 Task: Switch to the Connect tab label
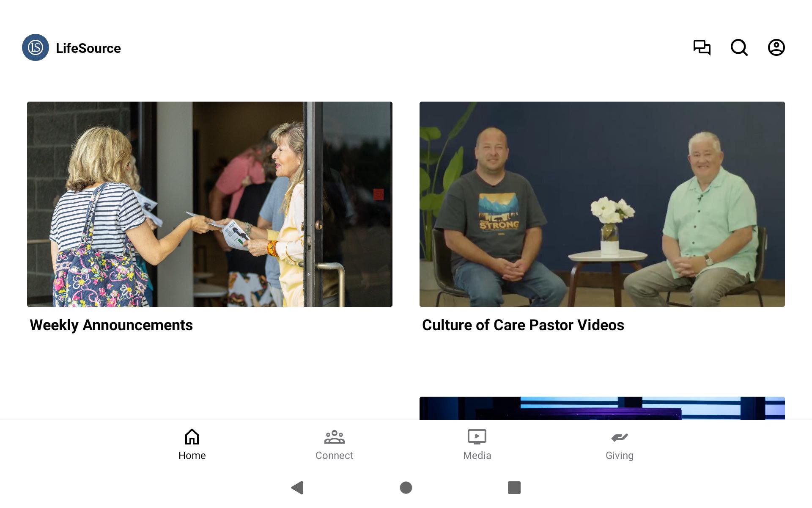(x=335, y=456)
